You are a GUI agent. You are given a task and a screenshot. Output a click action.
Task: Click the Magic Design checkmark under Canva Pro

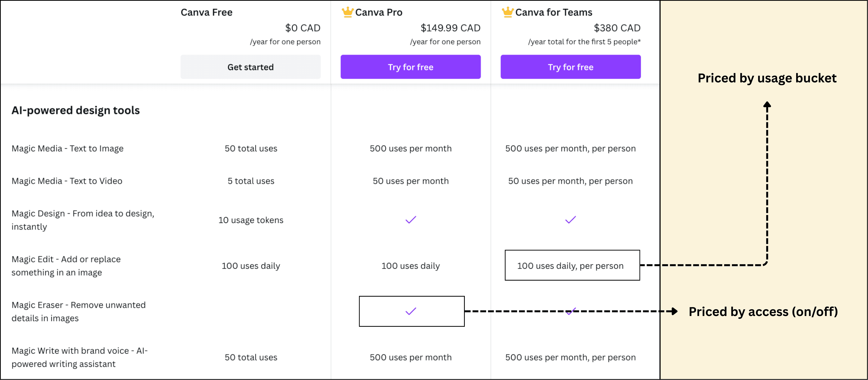click(410, 220)
